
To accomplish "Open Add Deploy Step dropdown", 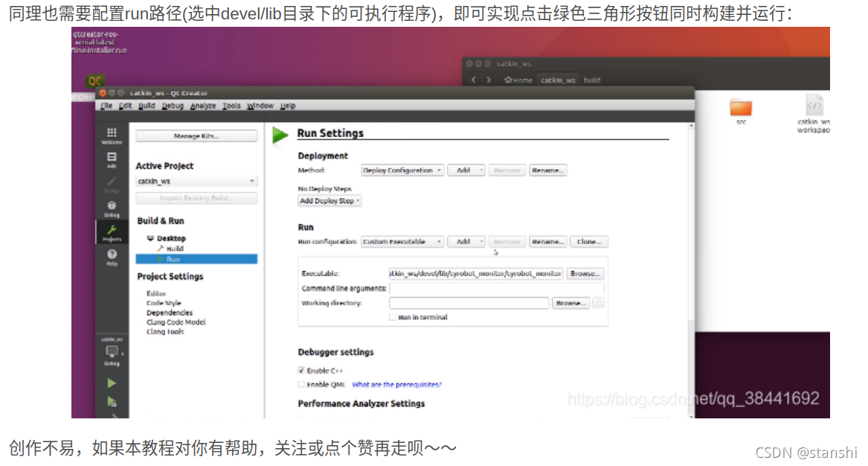I will [329, 200].
